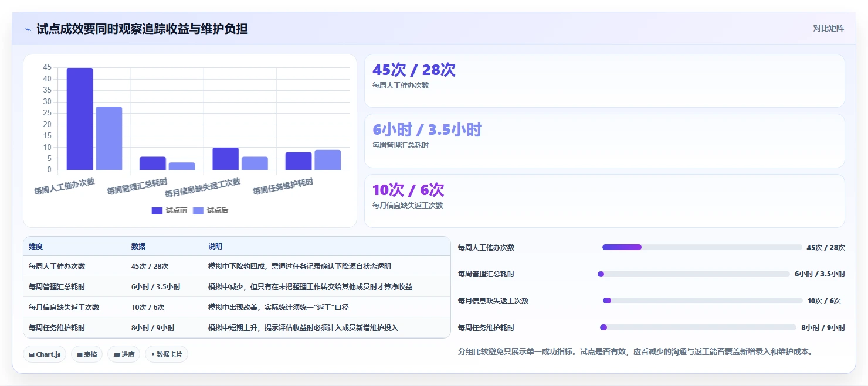Click the 数据卡片 tag chip
Screen dimensions: 868x386
[x=167, y=354]
